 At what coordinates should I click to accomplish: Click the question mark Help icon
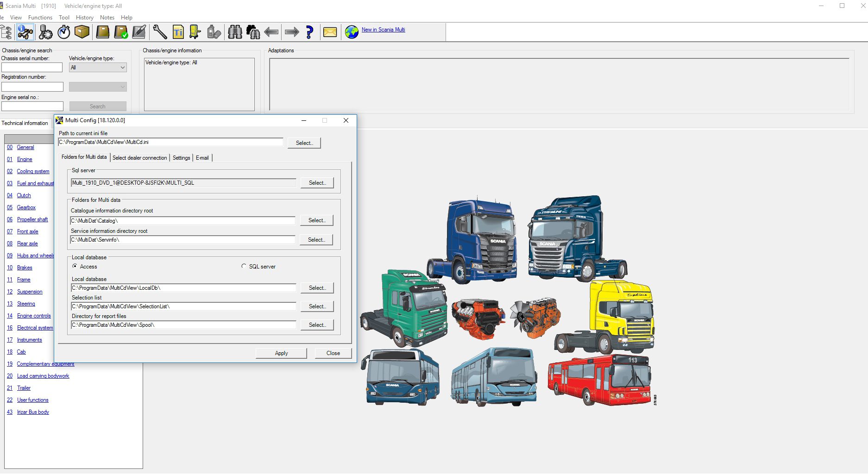(x=309, y=32)
